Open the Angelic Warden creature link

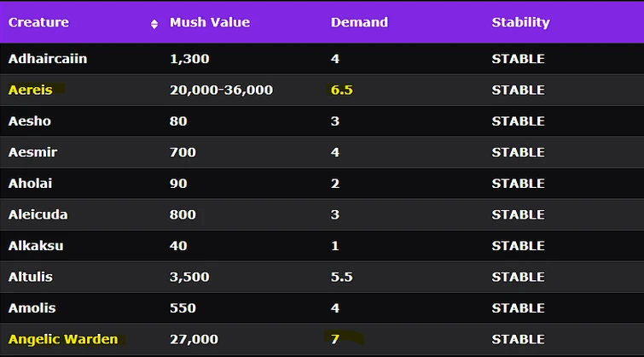point(63,339)
